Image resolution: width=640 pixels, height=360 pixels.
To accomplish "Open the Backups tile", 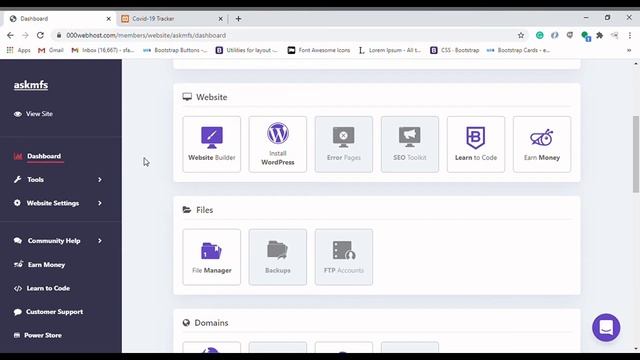I will tap(278, 257).
